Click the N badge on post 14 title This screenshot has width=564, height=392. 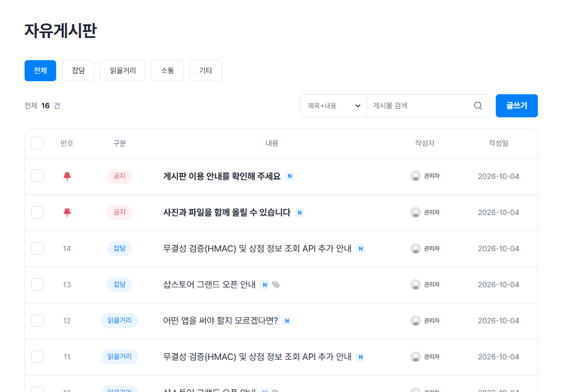(360, 249)
